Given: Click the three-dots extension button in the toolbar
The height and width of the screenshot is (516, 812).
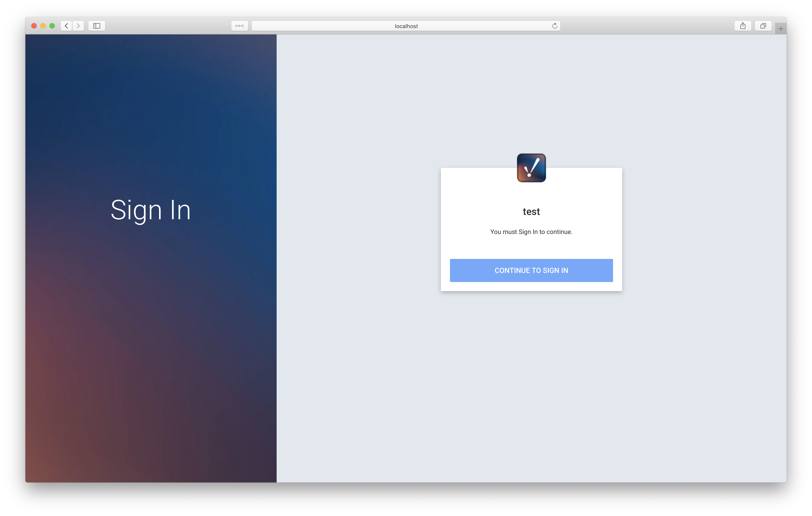Looking at the screenshot, I should (239, 26).
